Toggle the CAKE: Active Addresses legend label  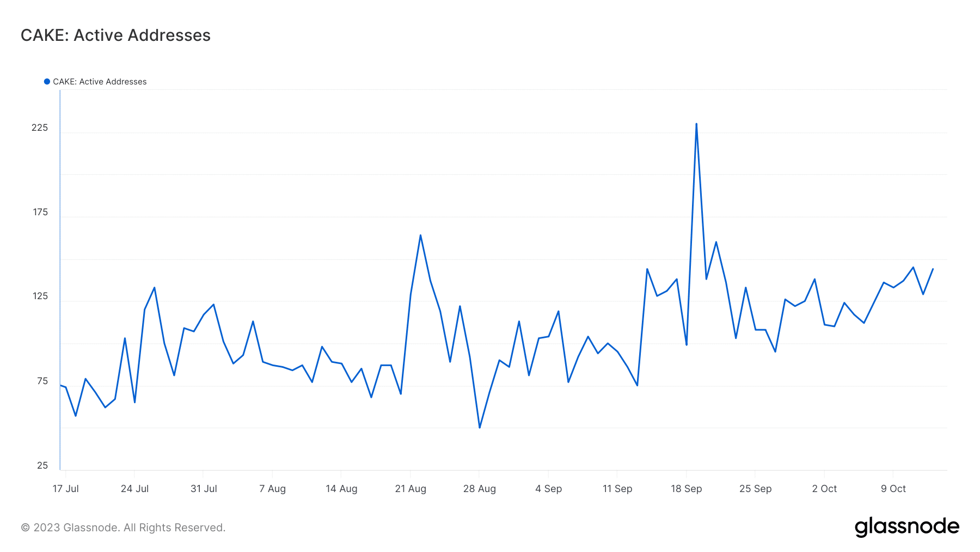[x=100, y=82]
